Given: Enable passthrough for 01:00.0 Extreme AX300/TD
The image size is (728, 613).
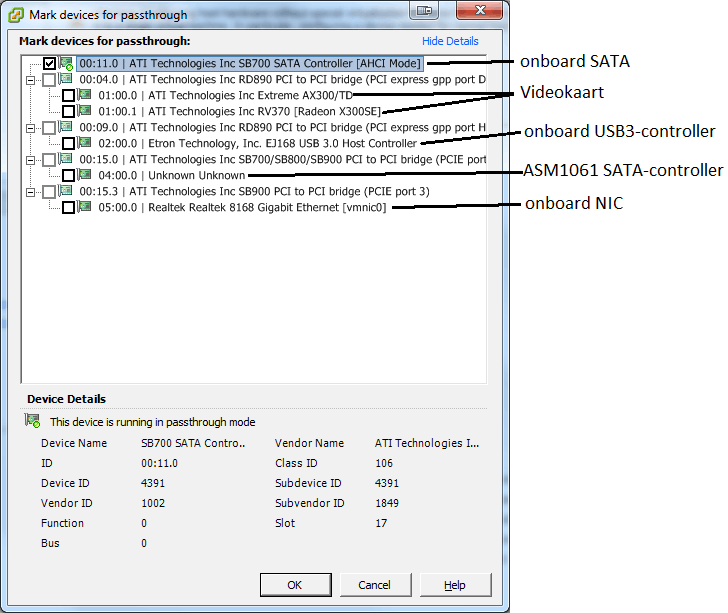Looking at the screenshot, I should tap(68, 95).
